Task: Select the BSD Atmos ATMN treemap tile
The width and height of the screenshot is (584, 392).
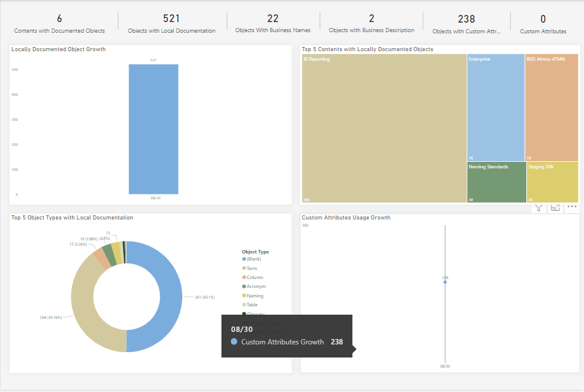Action: pyautogui.click(x=551, y=107)
